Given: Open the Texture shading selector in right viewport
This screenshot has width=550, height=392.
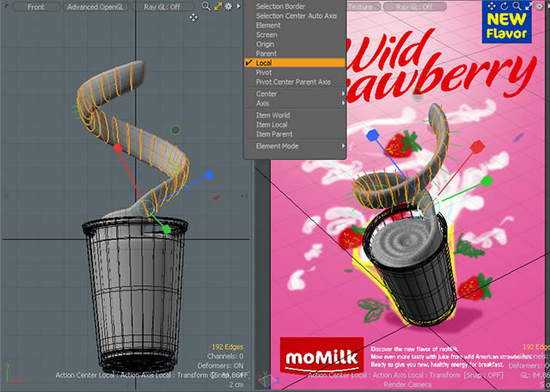Looking at the screenshot, I should coord(364,7).
